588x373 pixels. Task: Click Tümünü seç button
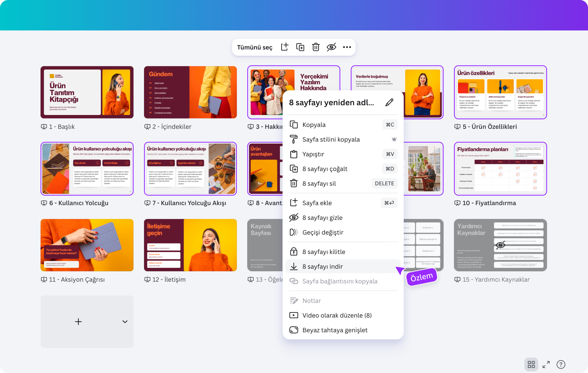coord(255,47)
